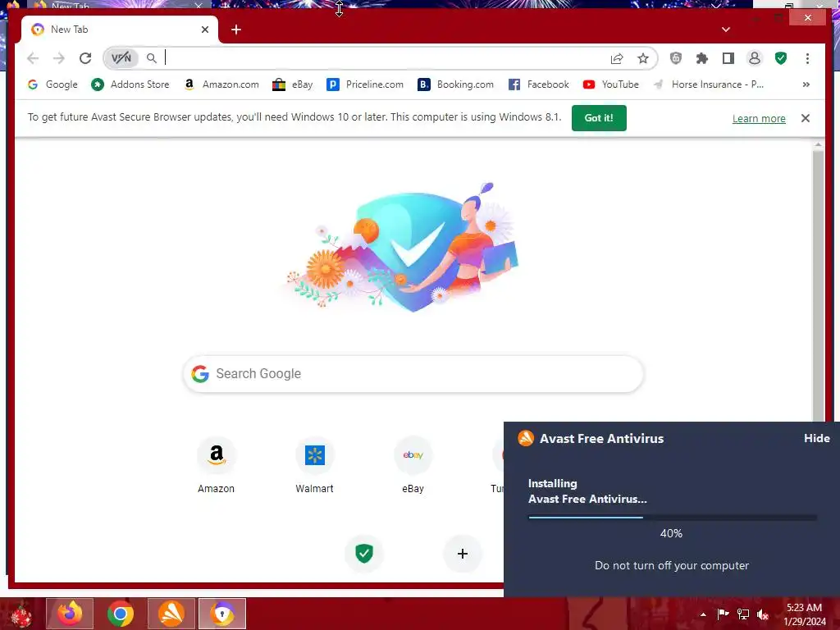Open Google Chrome from the taskbar
Image resolution: width=840 pixels, height=630 pixels.
[121, 614]
